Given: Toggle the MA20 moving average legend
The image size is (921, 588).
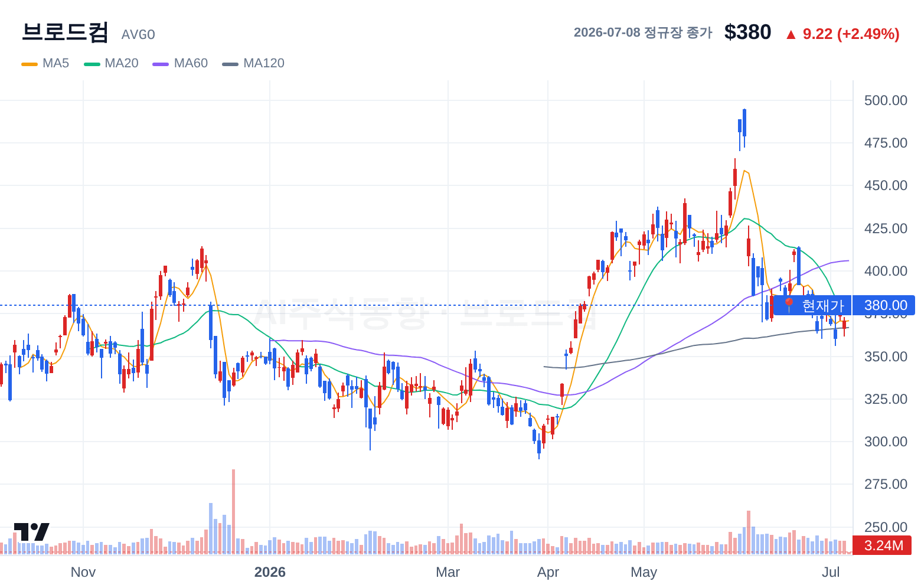Looking at the screenshot, I should [111, 63].
